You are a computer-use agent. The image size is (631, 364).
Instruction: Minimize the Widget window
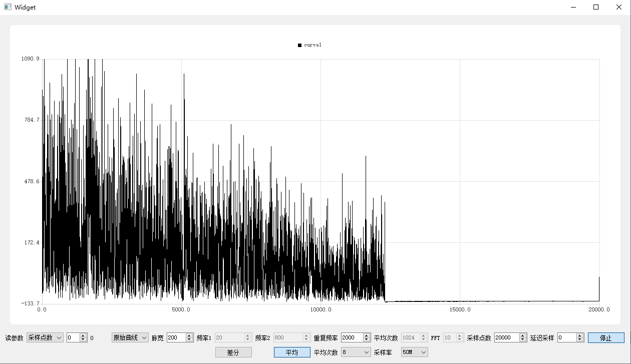(573, 8)
